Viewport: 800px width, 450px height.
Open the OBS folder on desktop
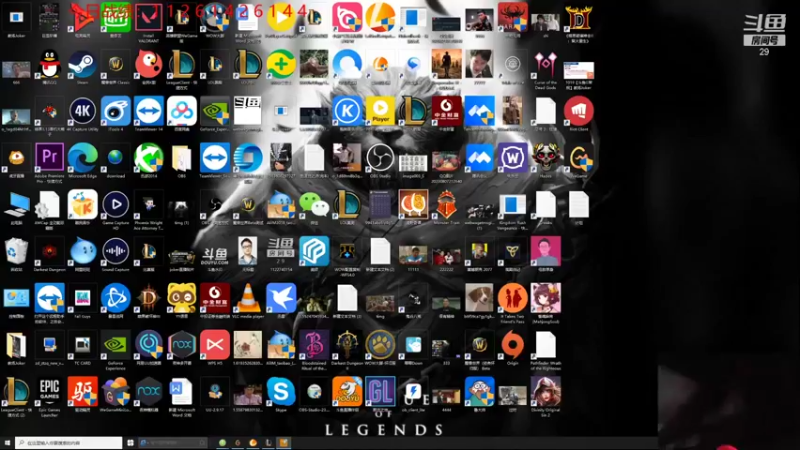(182, 157)
